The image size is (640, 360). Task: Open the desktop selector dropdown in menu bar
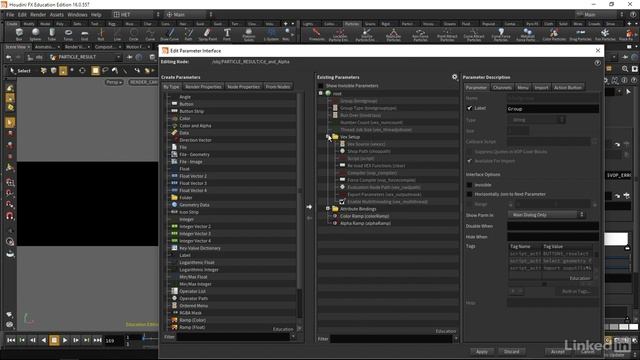137,14
